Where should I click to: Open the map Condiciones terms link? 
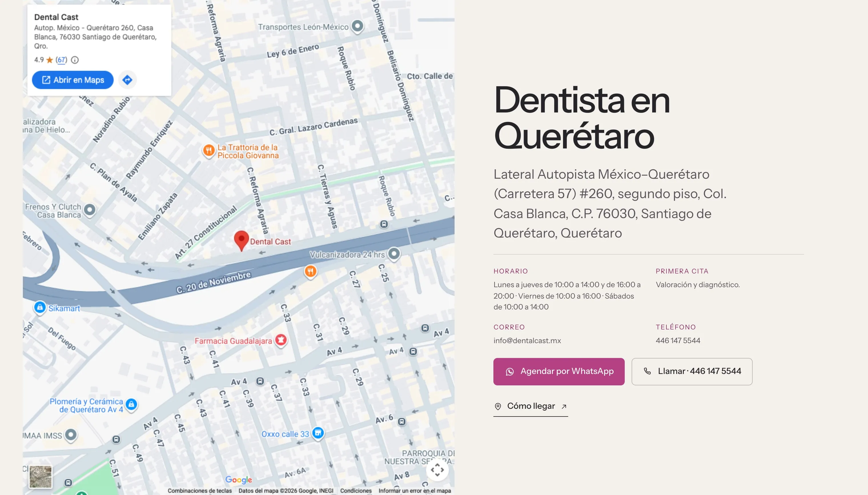pos(356,491)
